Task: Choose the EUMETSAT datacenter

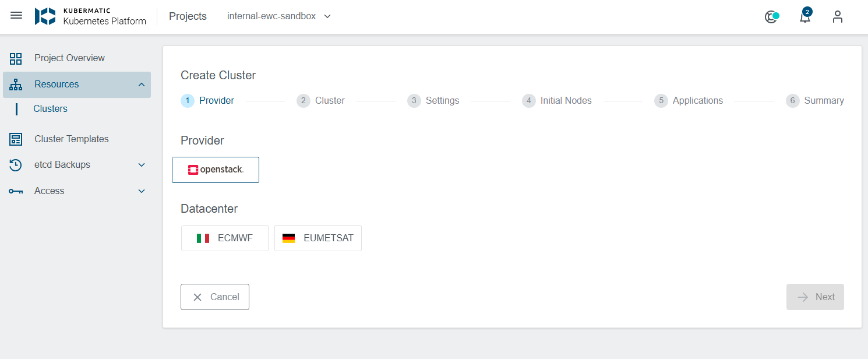Action: pyautogui.click(x=318, y=238)
